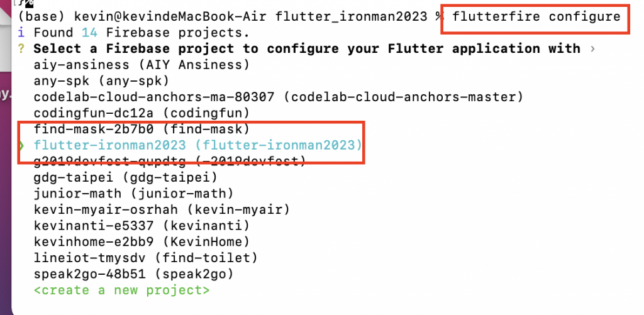Select kevin-myair-osrhah project
This screenshot has height=315, width=644.
click(162, 210)
